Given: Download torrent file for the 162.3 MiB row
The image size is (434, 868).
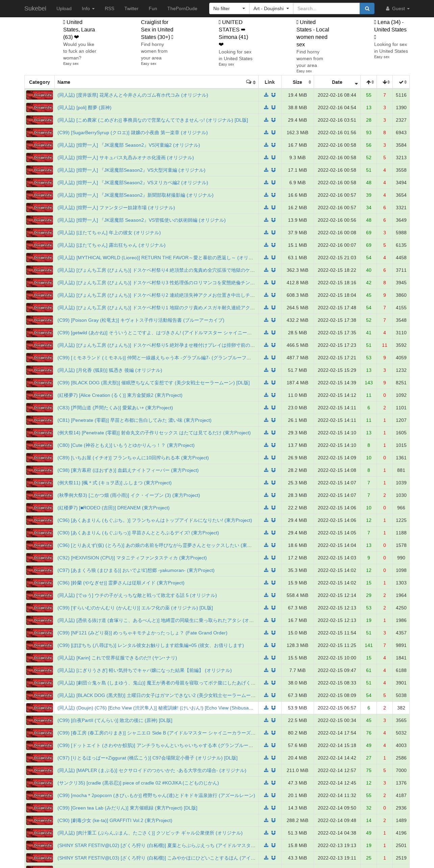Looking at the screenshot, I should 266,132.
